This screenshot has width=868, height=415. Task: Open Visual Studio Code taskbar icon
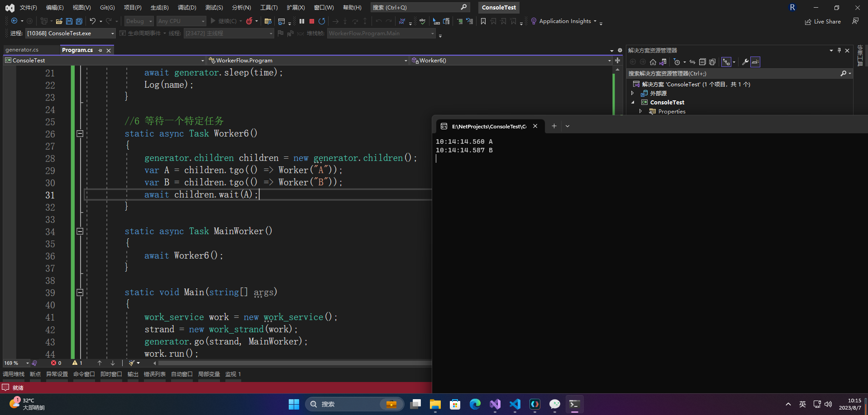tap(515, 404)
